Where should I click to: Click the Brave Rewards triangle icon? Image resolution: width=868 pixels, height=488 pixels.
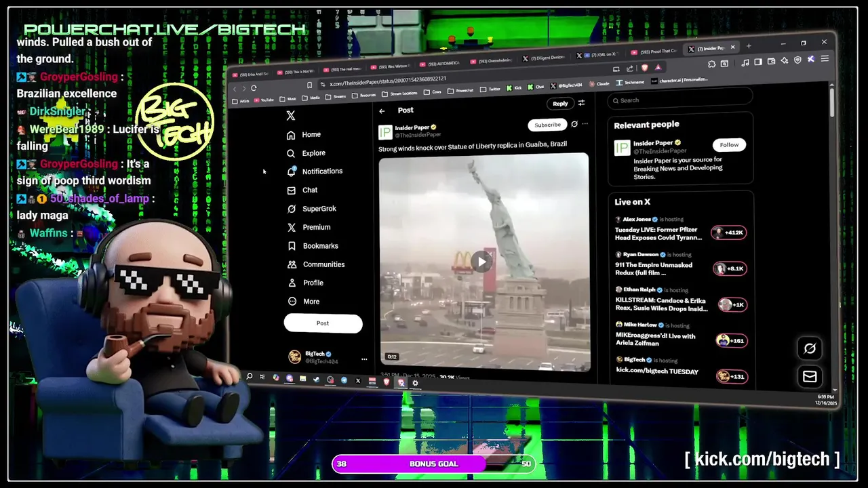tap(658, 67)
